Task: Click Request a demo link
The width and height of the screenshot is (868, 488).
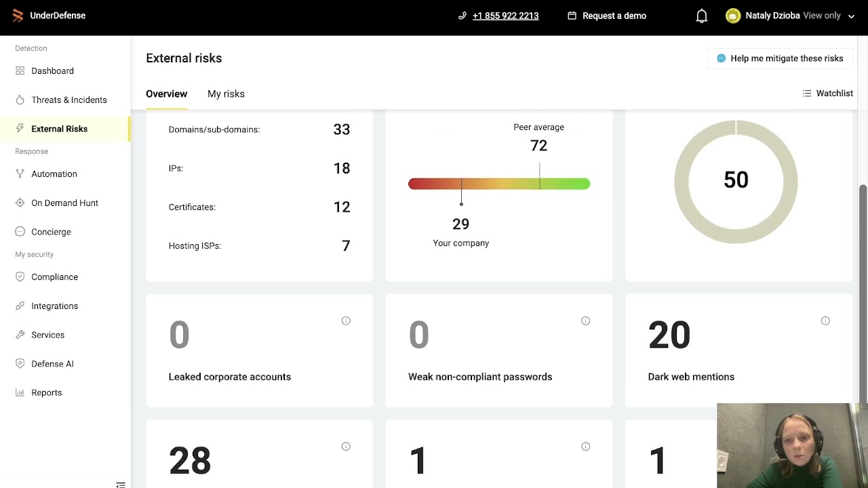Action: (607, 16)
